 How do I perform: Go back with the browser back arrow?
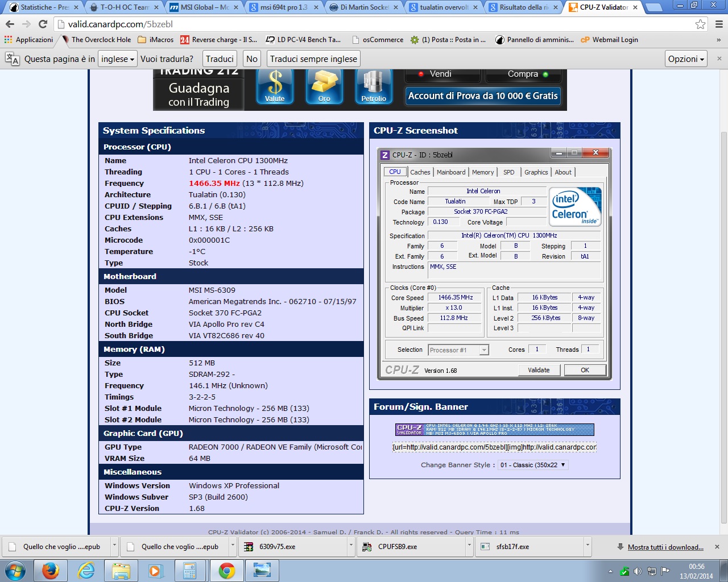(x=10, y=24)
